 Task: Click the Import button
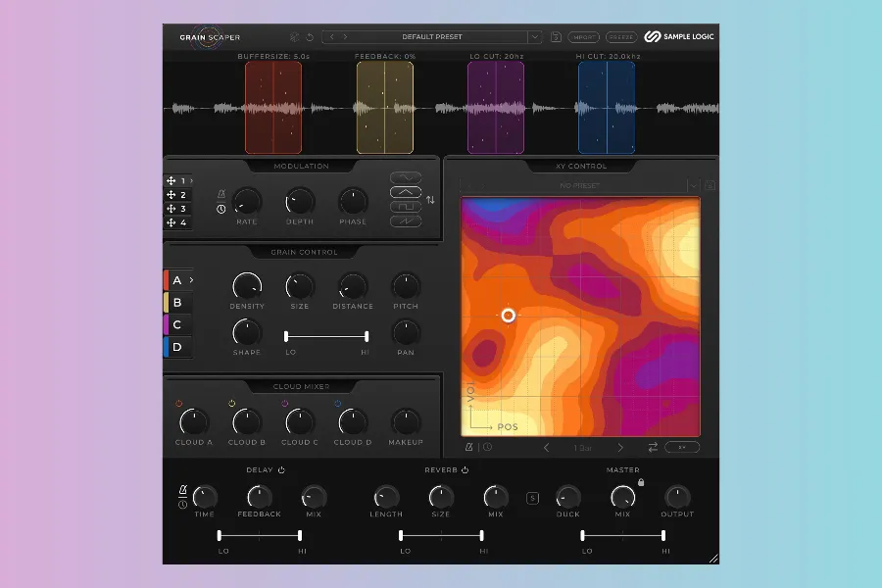pos(584,37)
